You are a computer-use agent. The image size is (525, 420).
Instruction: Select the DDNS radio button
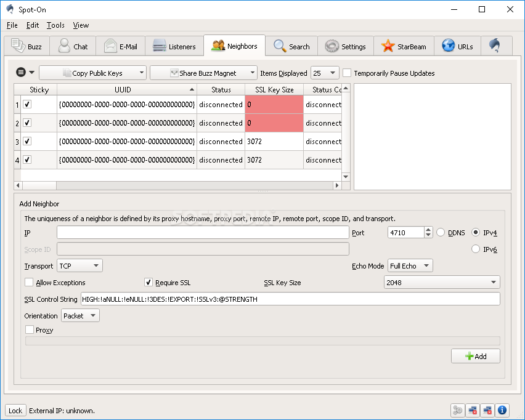click(441, 232)
